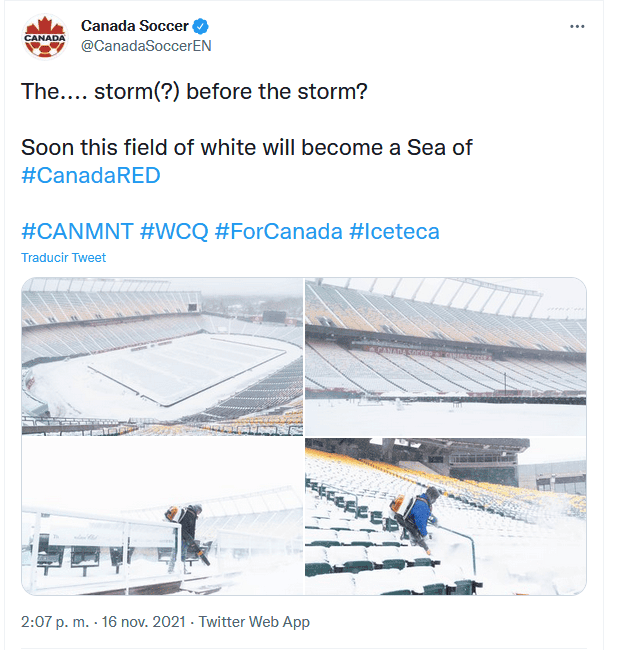Open the snowy stadium field overview photo

[x=162, y=356]
